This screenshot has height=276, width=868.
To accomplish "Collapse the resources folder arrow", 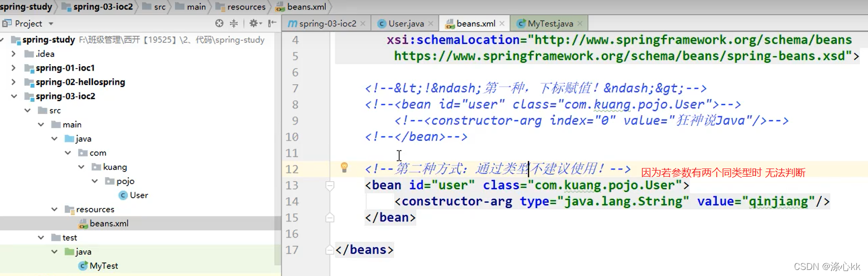I will click(54, 209).
